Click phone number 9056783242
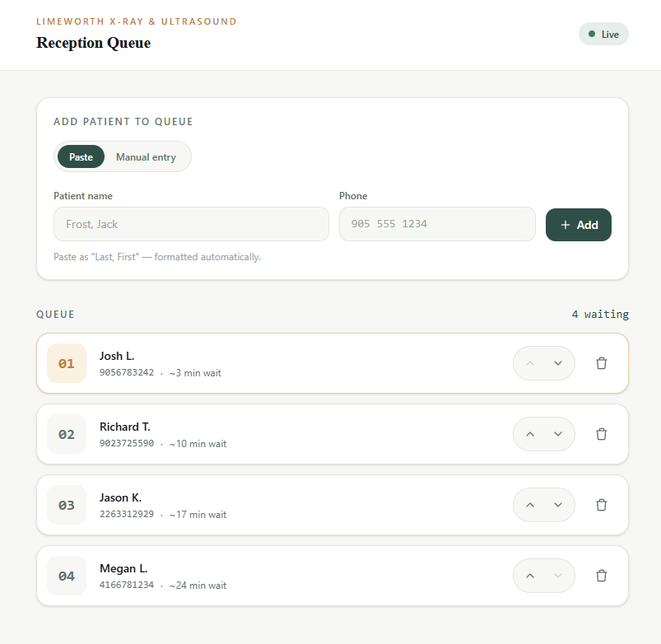661x644 pixels. click(127, 372)
